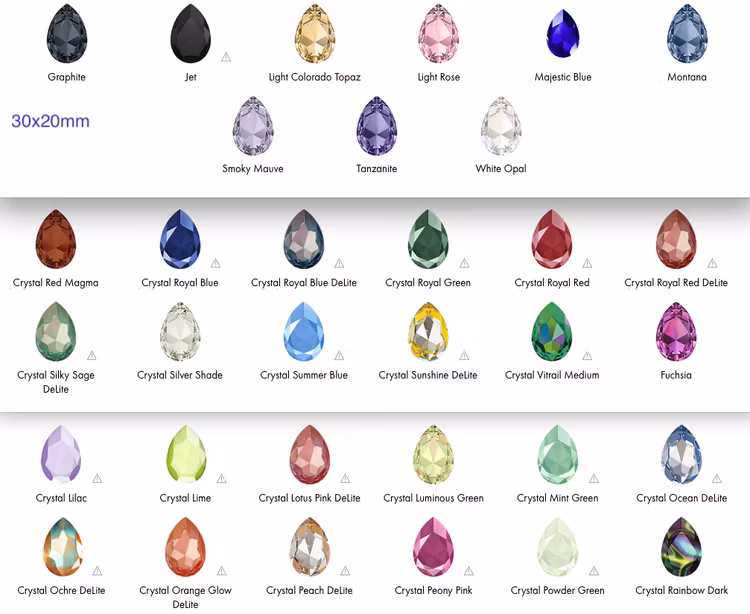The height and width of the screenshot is (614, 750).
Task: Click the 30x20mm size heading
Action: 51,121
